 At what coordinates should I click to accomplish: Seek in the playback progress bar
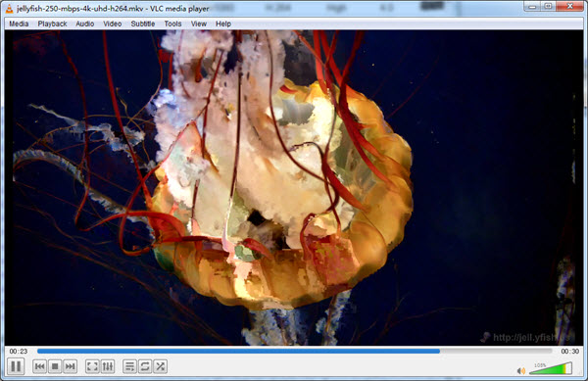[294, 351]
